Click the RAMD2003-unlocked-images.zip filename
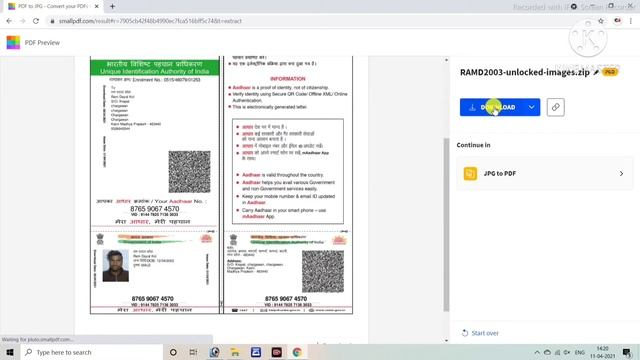640x360 pixels. click(524, 72)
